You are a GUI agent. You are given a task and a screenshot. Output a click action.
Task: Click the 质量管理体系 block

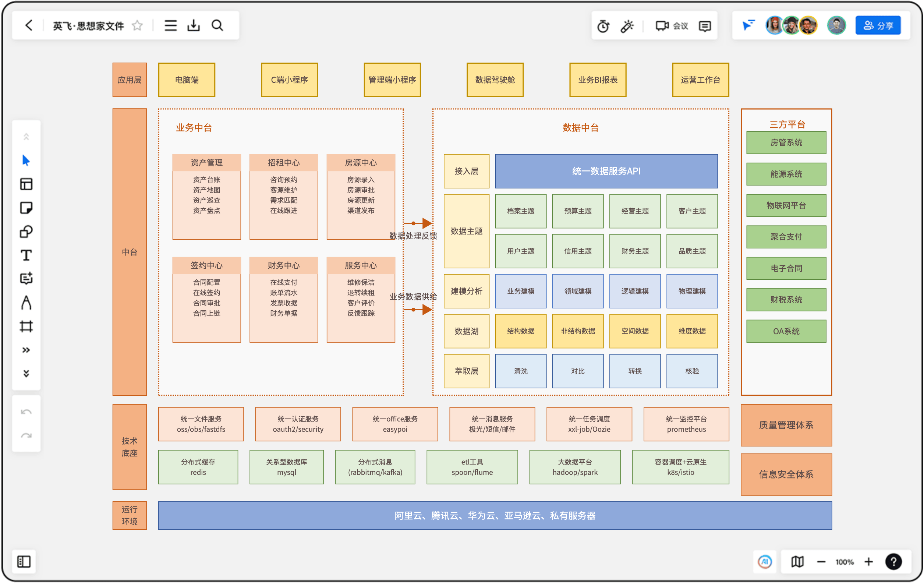click(x=786, y=425)
